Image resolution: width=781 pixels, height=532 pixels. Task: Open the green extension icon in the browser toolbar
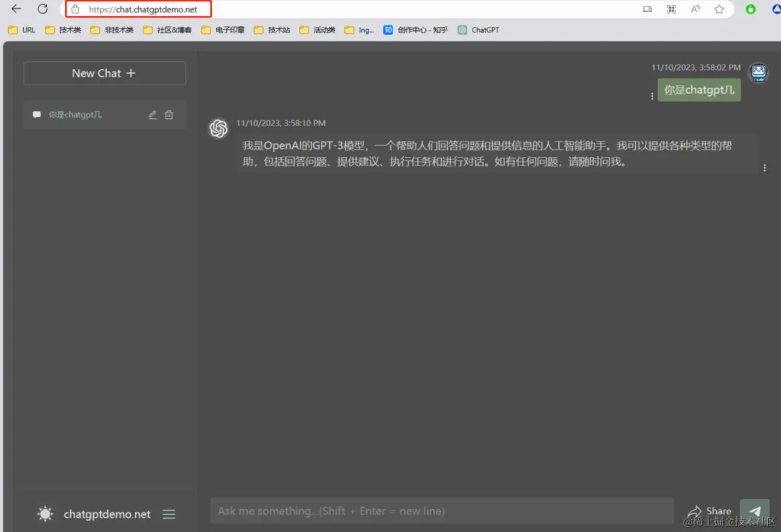coord(751,9)
